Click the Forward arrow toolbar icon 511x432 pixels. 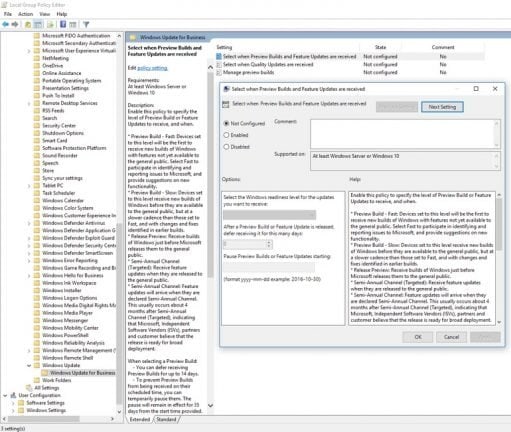coord(15,24)
